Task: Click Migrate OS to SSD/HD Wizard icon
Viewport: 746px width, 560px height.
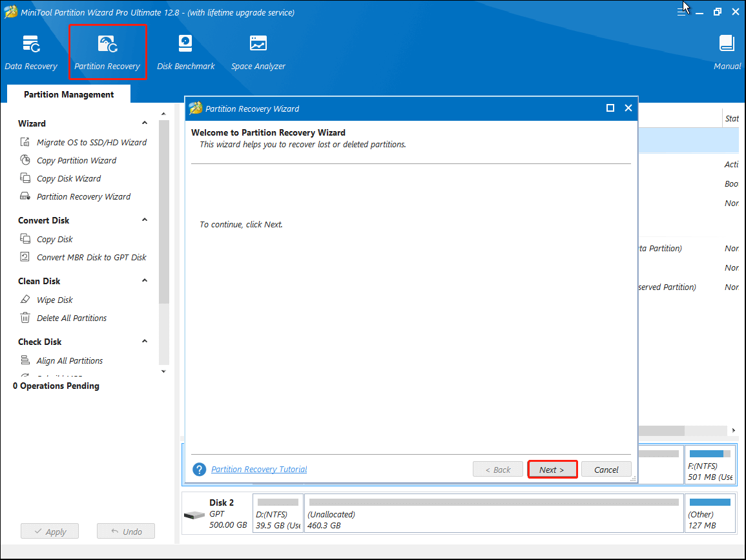Action: (25, 142)
